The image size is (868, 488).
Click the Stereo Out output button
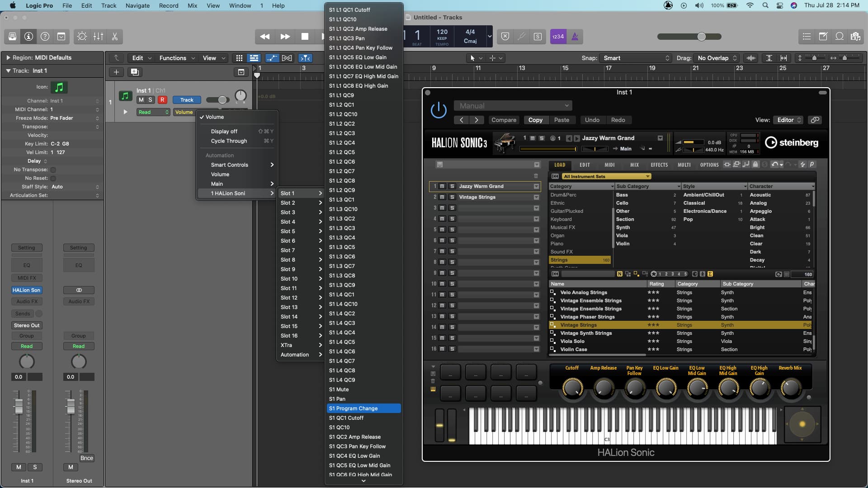pyautogui.click(x=26, y=325)
